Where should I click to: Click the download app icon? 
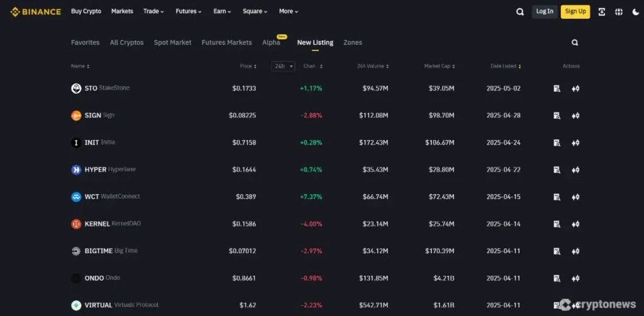601,11
